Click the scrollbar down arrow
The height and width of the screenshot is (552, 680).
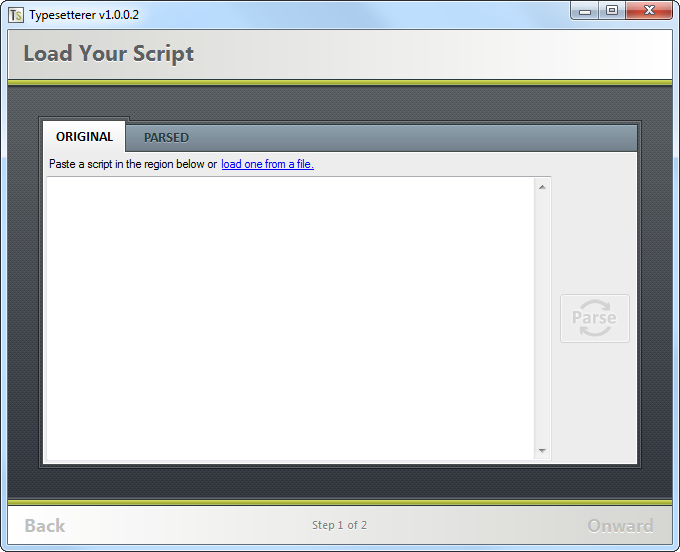(542, 451)
